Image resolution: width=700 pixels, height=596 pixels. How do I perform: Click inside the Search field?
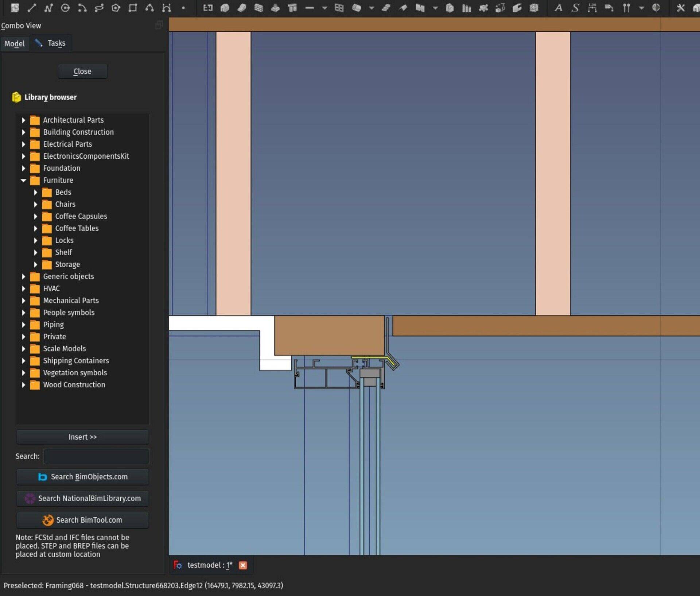[x=96, y=456]
